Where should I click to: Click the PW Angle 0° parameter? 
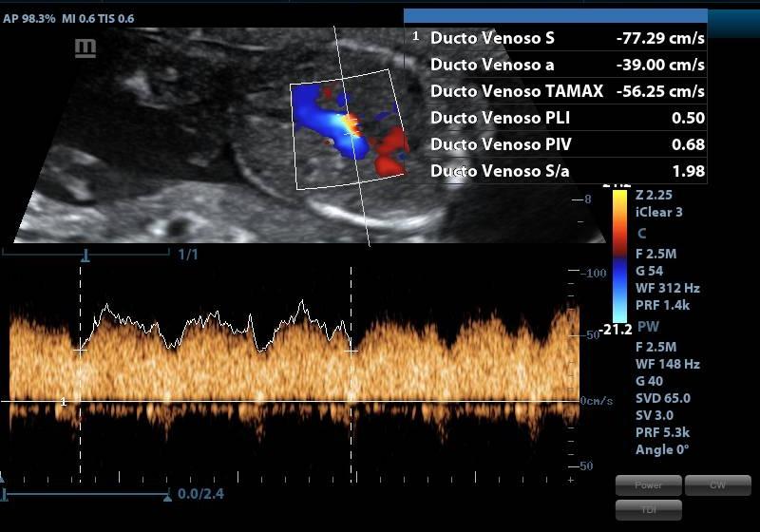[662, 449]
